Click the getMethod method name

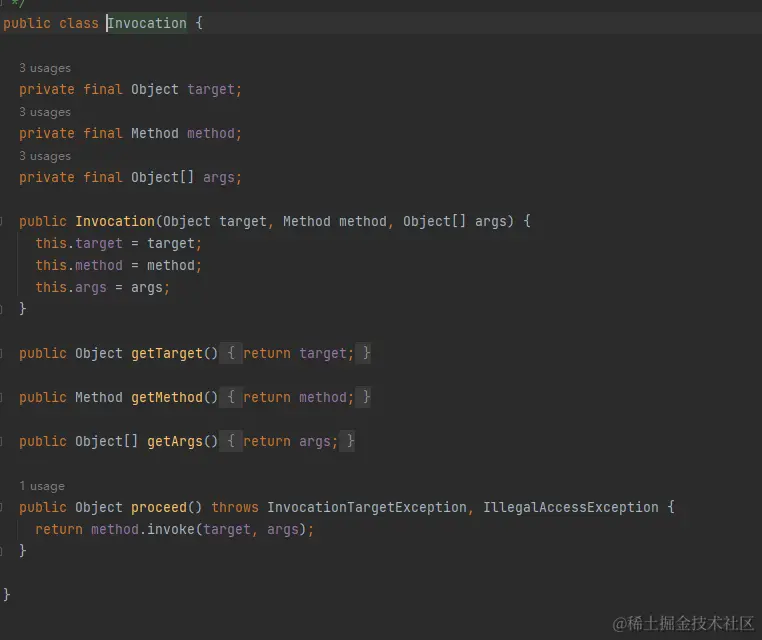(x=167, y=398)
